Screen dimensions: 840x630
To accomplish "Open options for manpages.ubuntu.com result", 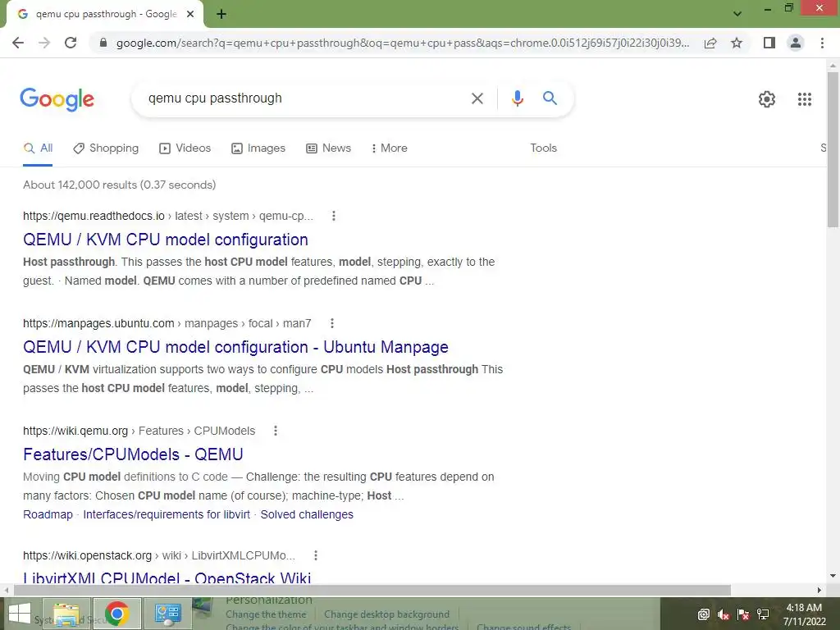I will pos(332,323).
